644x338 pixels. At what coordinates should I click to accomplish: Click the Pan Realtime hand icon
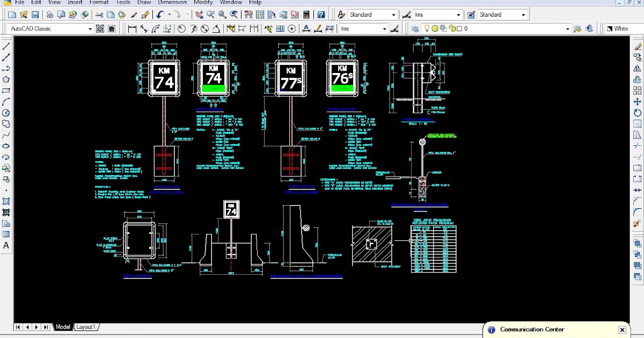point(199,14)
